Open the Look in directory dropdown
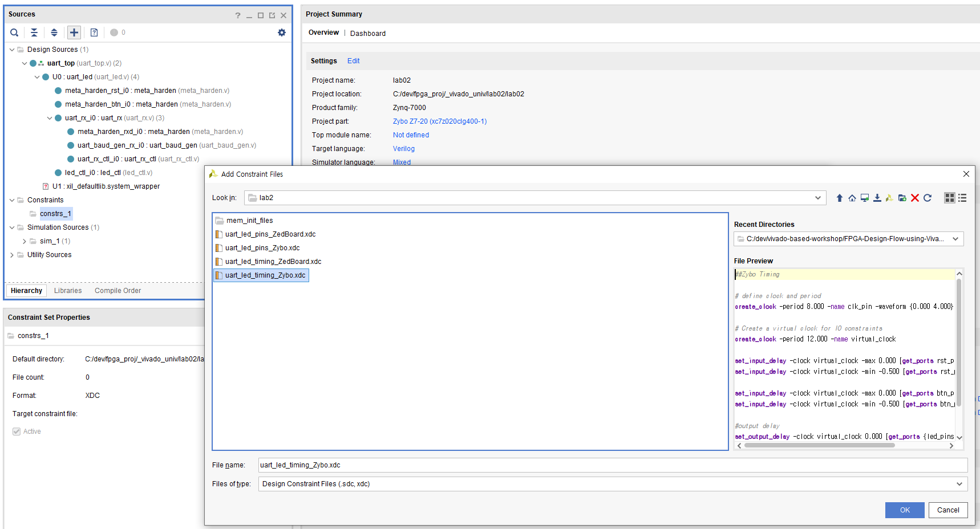This screenshot has width=980, height=529. 818,198
